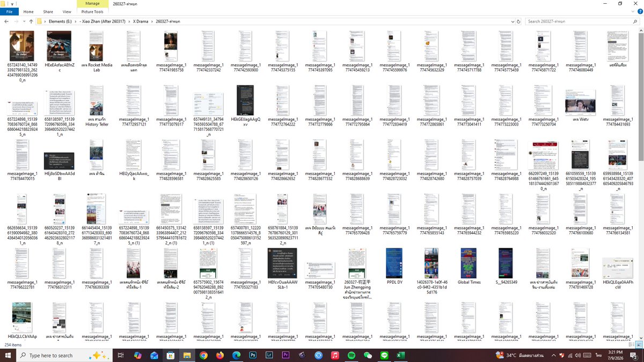Image resolution: width=644 pixels, height=362 pixels.
Task: Navigate to Xiao Zhan (After 260317) breadcrumb
Action: click(x=103, y=21)
